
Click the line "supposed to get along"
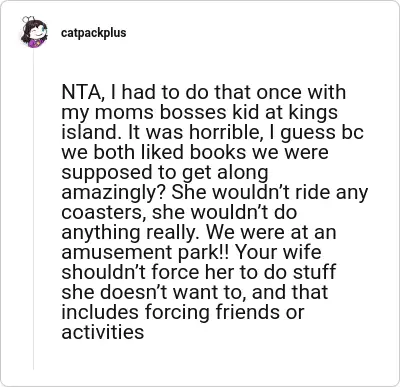[x=165, y=172]
